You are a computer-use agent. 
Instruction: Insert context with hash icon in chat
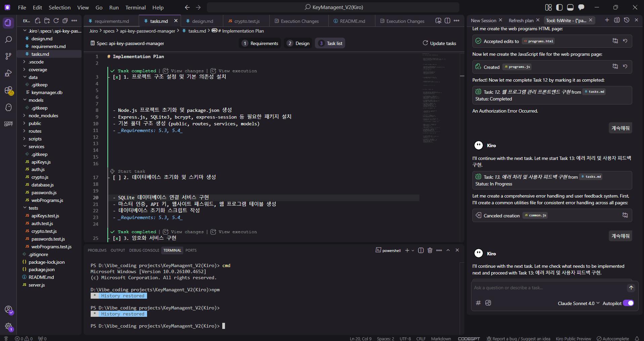pyautogui.click(x=478, y=303)
